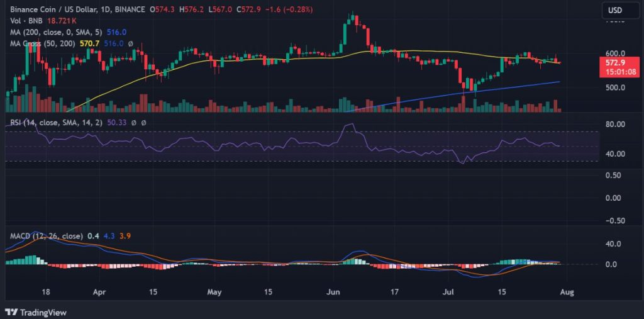644x319 pixels.
Task: Click the MACD histogram value 0.4
Action: tap(93, 237)
